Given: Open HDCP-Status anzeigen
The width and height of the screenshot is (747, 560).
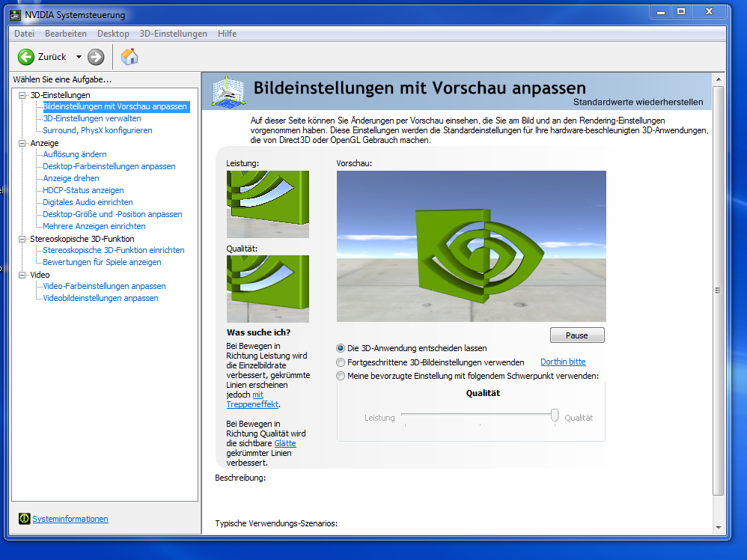Looking at the screenshot, I should 83,190.
